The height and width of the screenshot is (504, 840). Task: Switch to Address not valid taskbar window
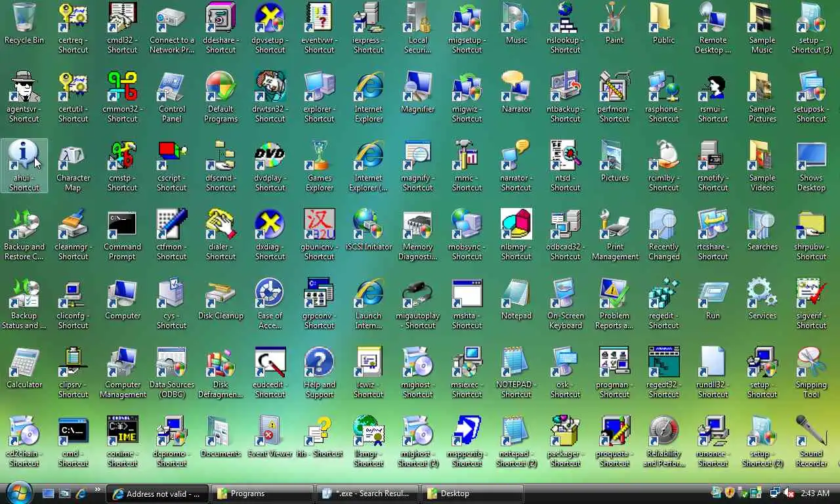[157, 493]
